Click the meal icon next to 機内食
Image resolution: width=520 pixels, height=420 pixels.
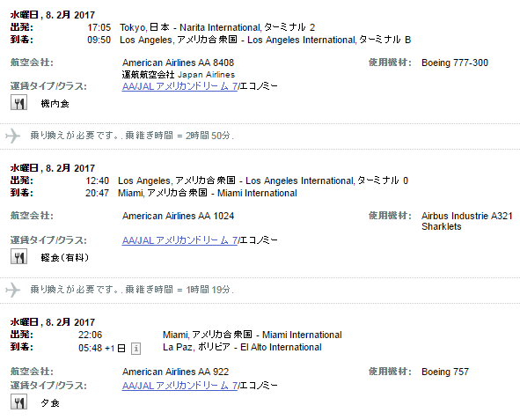(x=18, y=102)
